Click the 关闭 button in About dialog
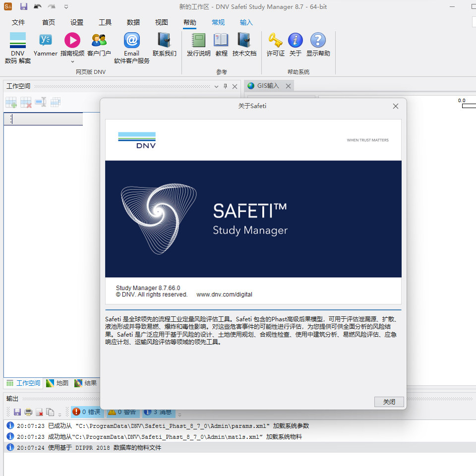Image resolution: width=476 pixels, height=476 pixels. point(389,402)
